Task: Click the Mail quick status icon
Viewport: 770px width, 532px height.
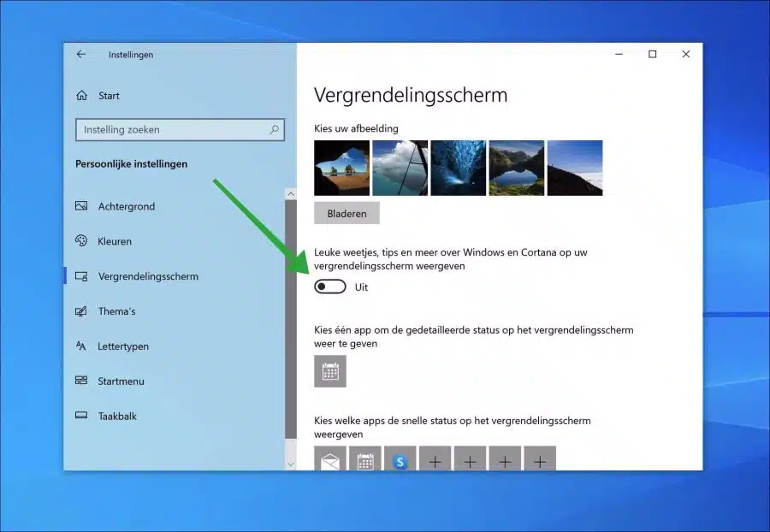Action: point(330,458)
